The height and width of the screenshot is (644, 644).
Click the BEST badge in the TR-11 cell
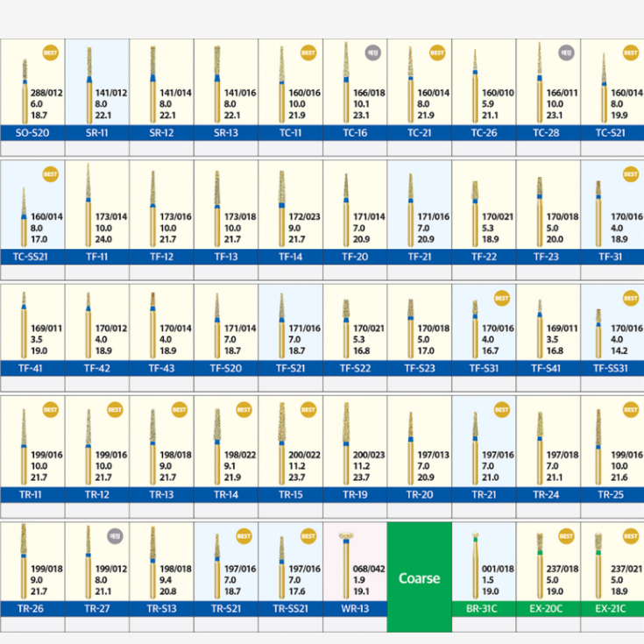[51, 409]
